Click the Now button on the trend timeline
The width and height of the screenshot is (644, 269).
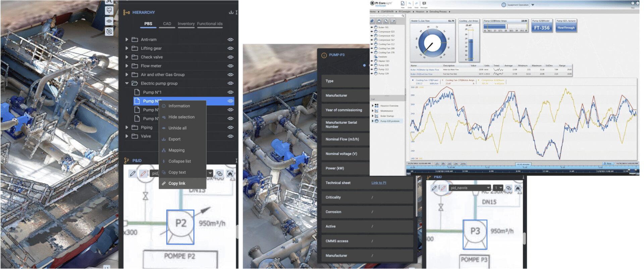tap(607, 164)
